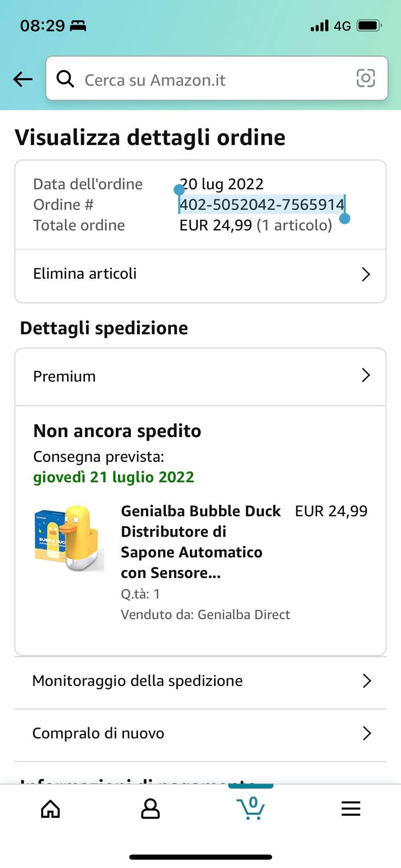The width and height of the screenshot is (401, 868).
Task: Select Compralo di nuovo row
Action: coord(98,733)
